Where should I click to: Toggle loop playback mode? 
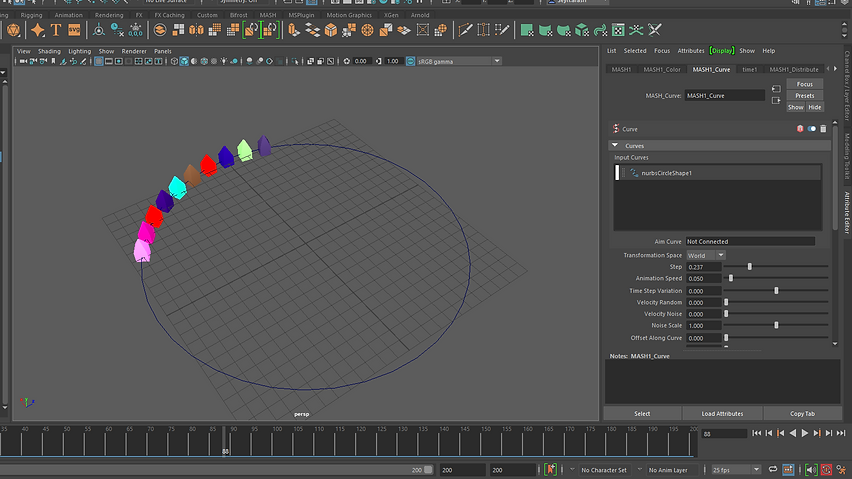(x=773, y=470)
